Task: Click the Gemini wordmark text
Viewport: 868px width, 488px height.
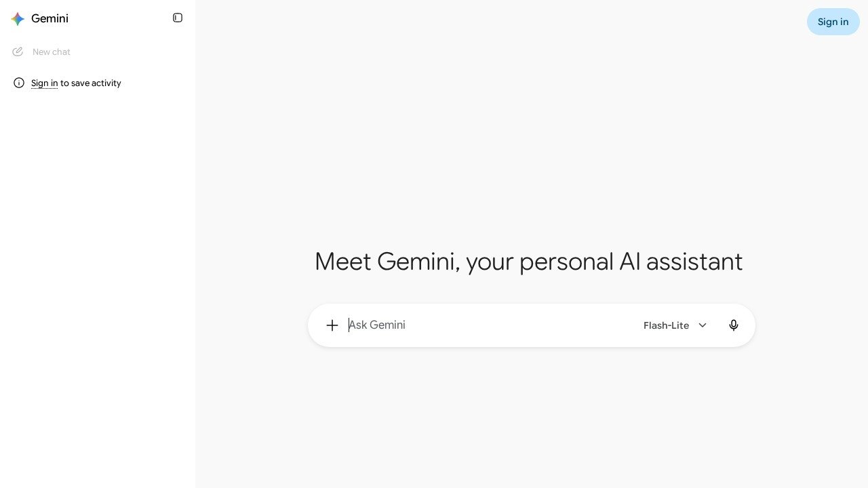Action: (x=50, y=19)
